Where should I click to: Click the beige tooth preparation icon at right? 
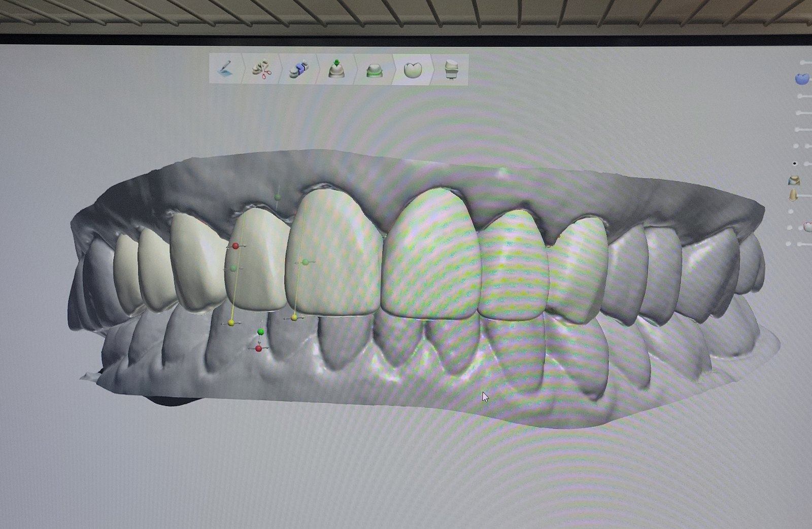(x=793, y=195)
